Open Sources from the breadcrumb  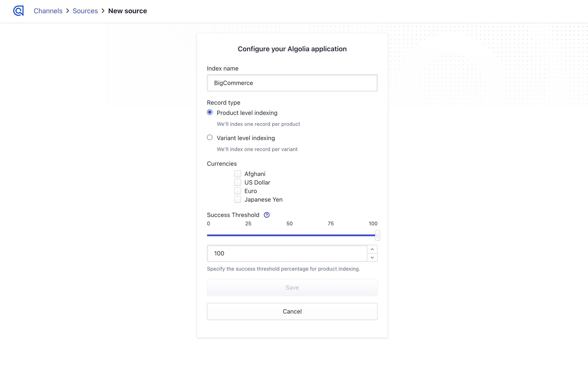[x=85, y=11]
